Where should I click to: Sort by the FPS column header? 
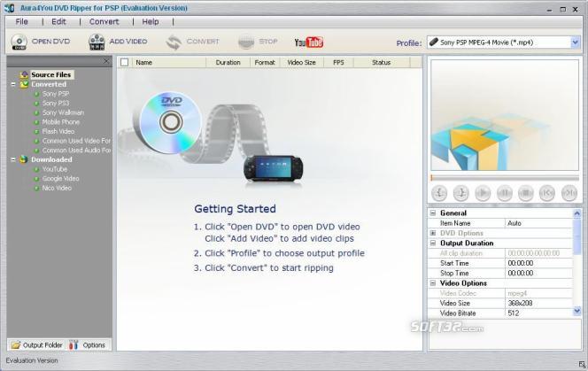(338, 63)
